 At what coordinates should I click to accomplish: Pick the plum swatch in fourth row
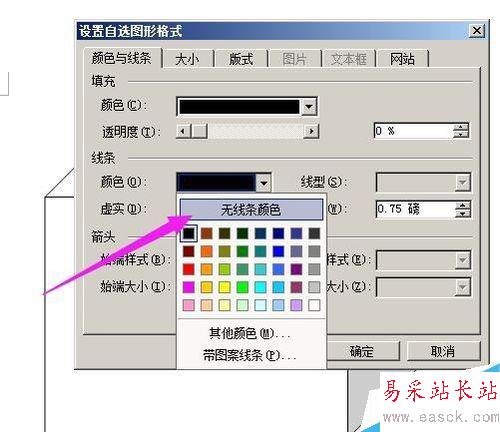pyautogui.click(x=296, y=287)
